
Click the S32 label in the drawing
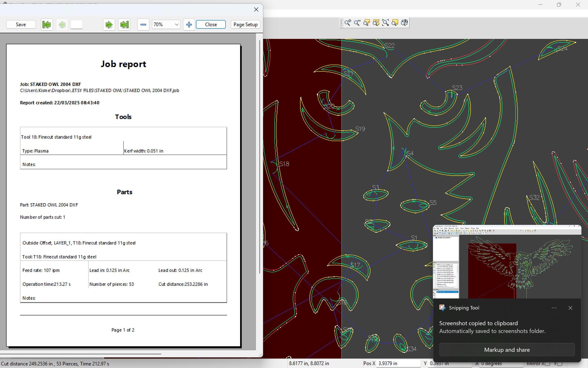pyautogui.click(x=534, y=197)
